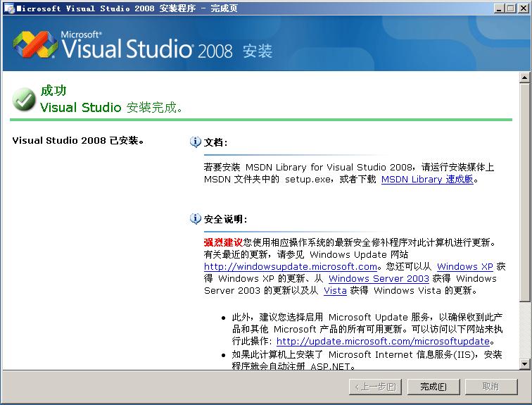Click the green success checkmark icon
The image size is (532, 405).
point(24,99)
